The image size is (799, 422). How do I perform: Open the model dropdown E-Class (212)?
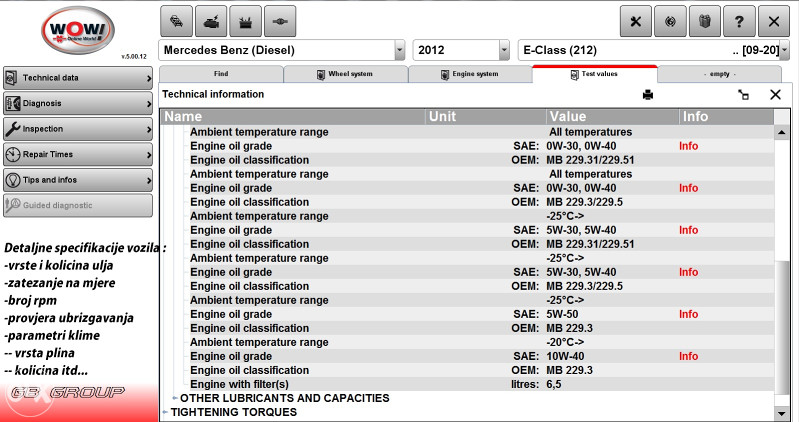pos(784,50)
